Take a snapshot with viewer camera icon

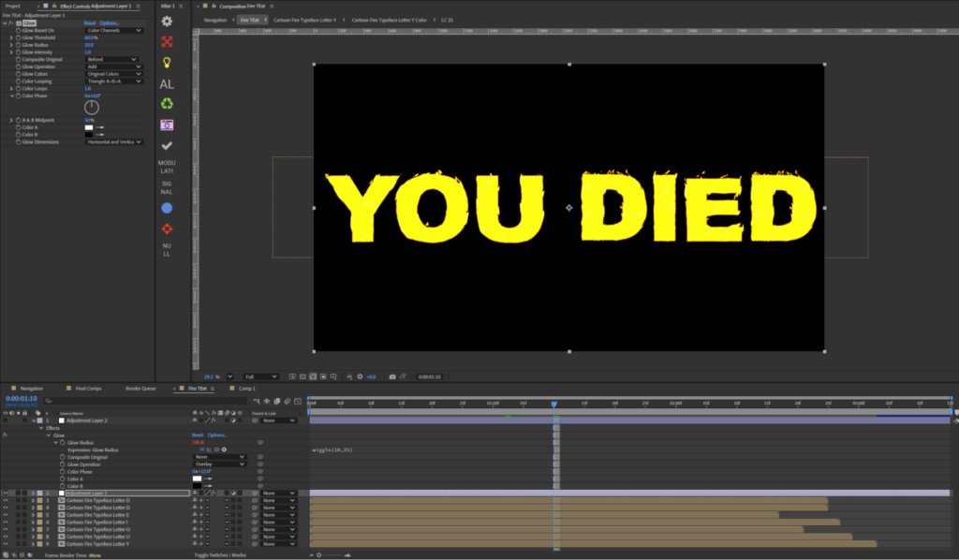coord(392,376)
